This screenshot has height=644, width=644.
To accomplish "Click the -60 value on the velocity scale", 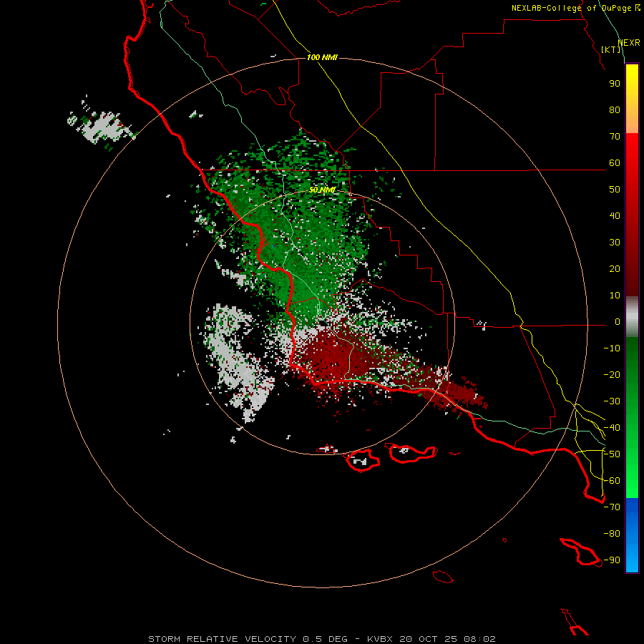I will [612, 481].
